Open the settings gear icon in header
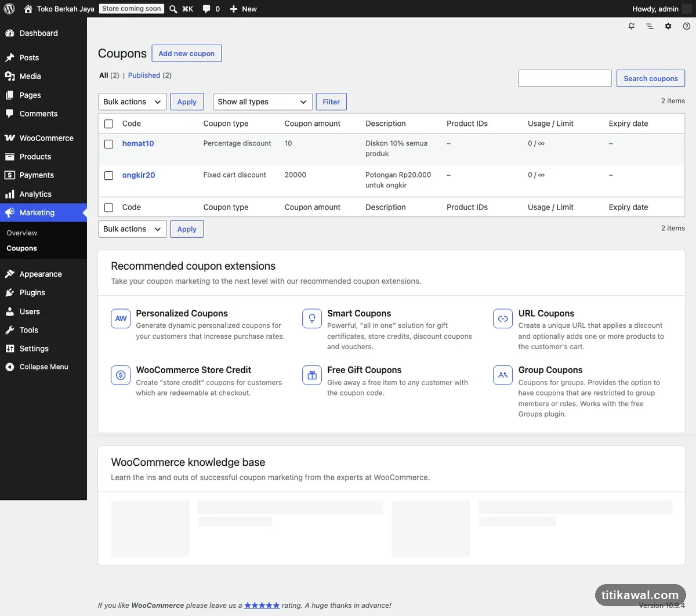 tap(668, 26)
